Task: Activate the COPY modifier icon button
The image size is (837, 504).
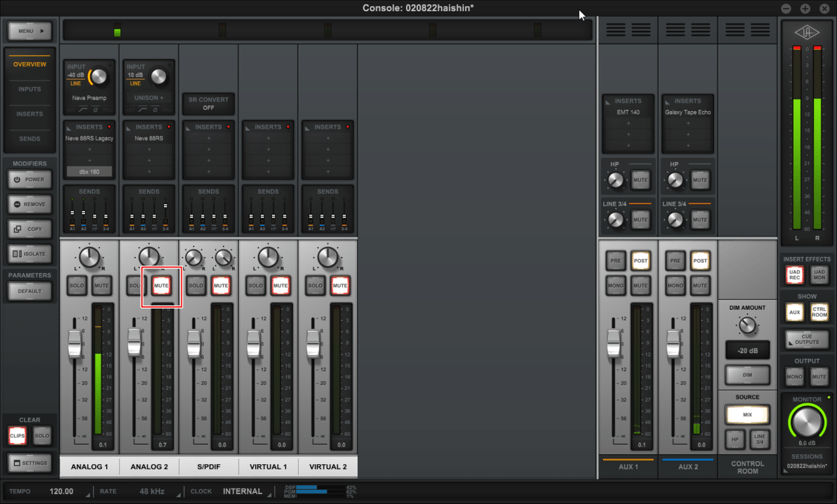Action: pyautogui.click(x=29, y=229)
